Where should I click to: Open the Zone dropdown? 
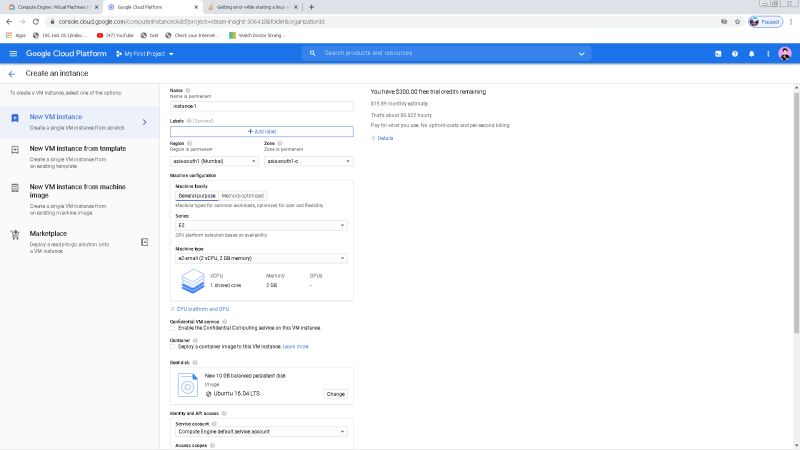tap(308, 161)
